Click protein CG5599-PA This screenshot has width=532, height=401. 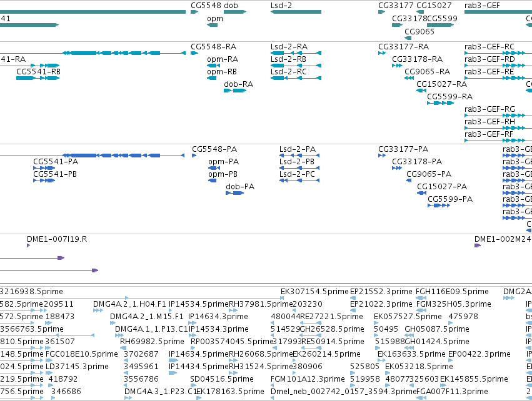(450, 199)
